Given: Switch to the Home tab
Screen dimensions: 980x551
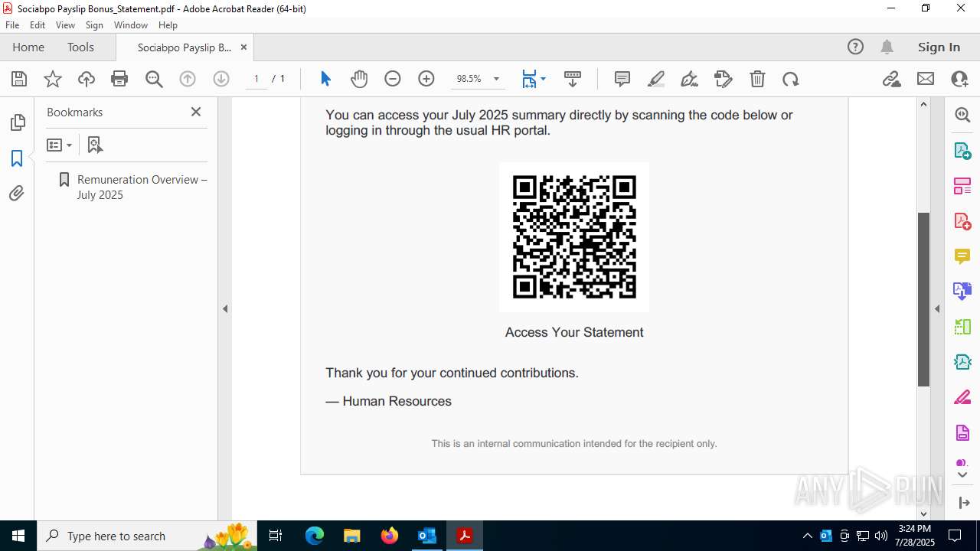Looking at the screenshot, I should pos(28,47).
